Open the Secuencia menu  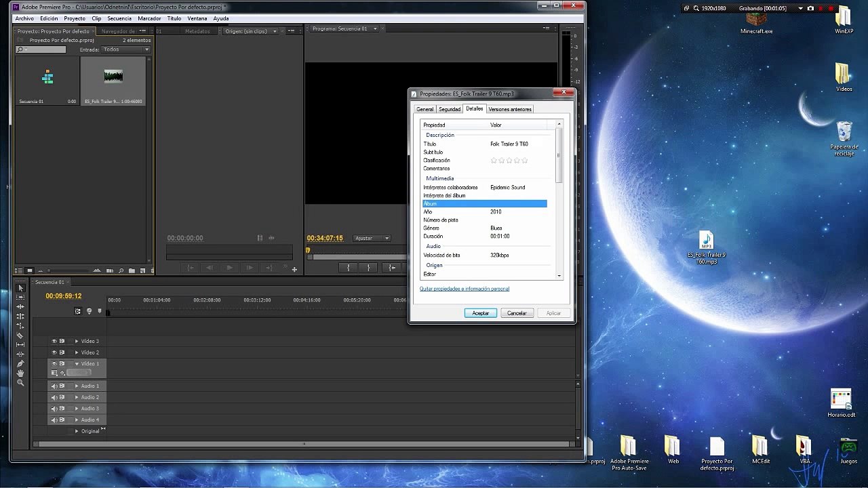[119, 18]
